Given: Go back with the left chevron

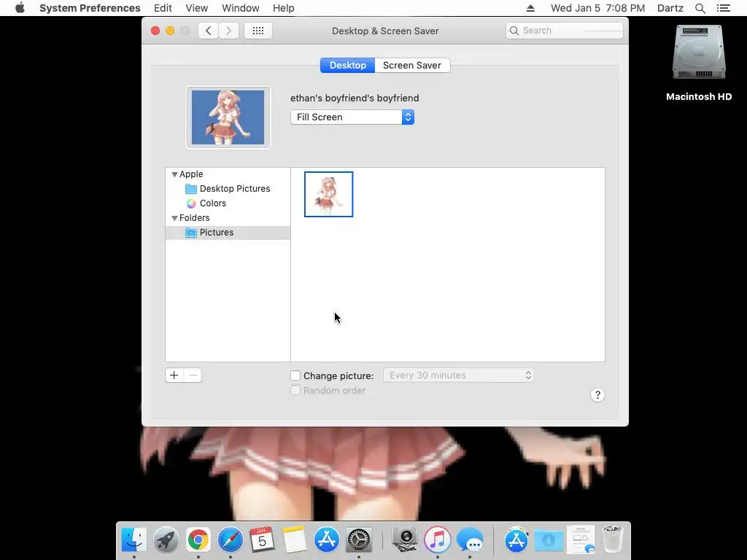Looking at the screenshot, I should [x=208, y=31].
